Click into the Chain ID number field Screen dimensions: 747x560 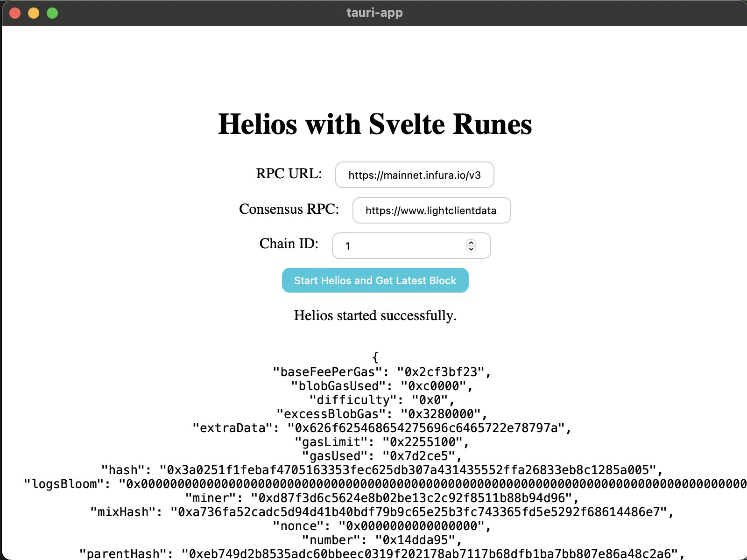(x=411, y=246)
